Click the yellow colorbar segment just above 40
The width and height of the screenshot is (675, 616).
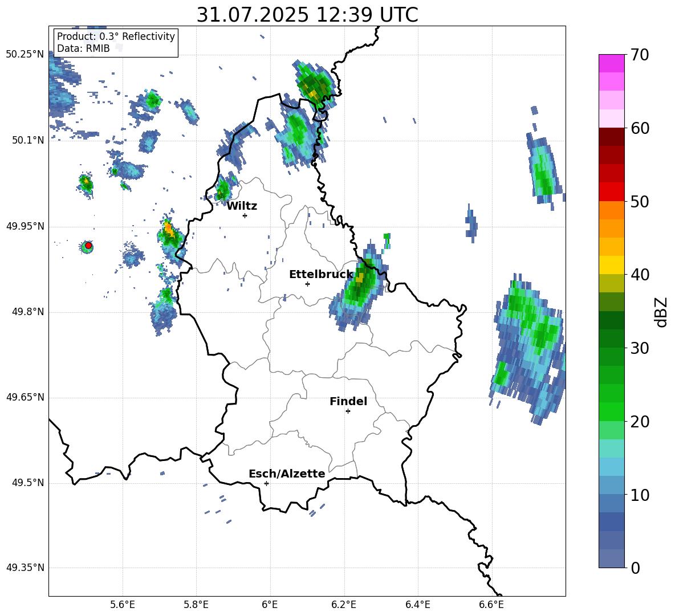coord(611,265)
